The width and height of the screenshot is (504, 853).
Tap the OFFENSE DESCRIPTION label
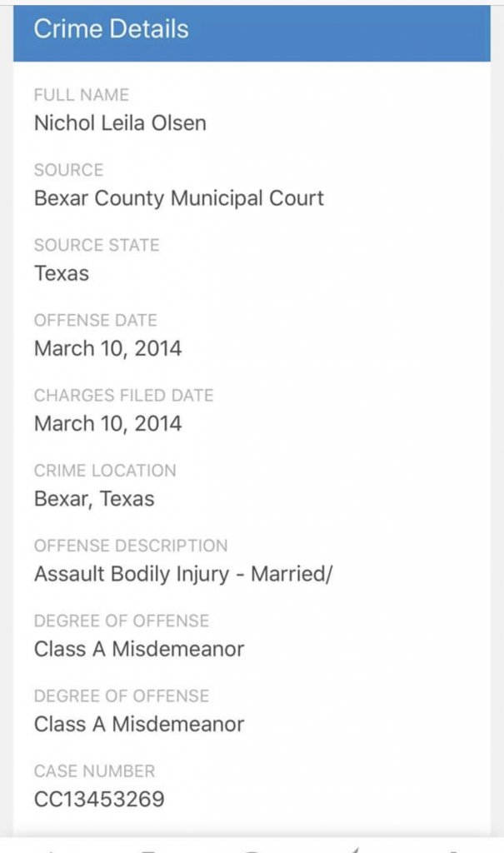pos(131,546)
